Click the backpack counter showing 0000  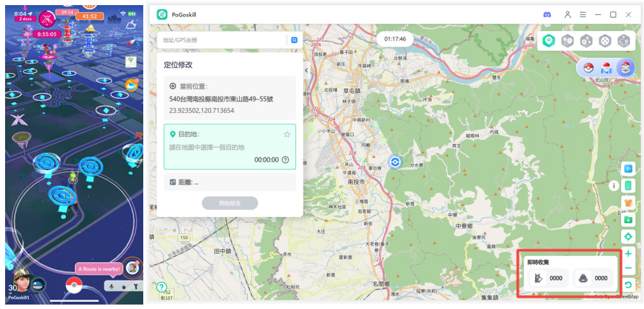[593, 278]
